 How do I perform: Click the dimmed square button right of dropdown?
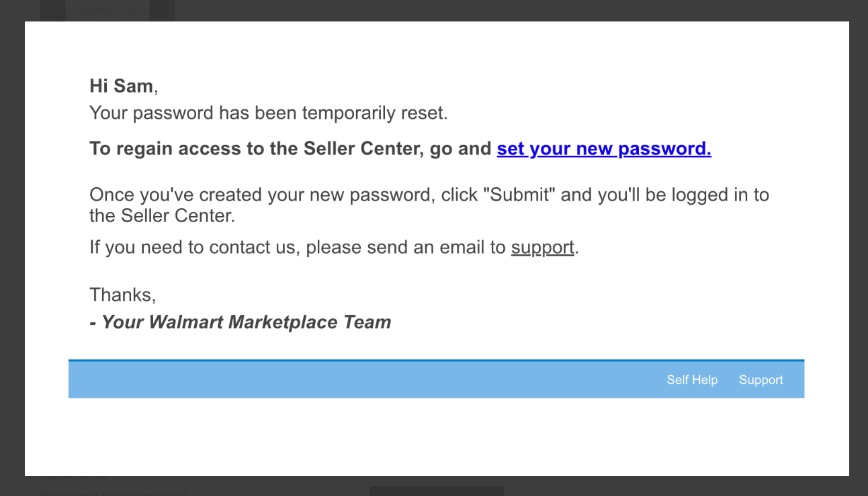162,10
